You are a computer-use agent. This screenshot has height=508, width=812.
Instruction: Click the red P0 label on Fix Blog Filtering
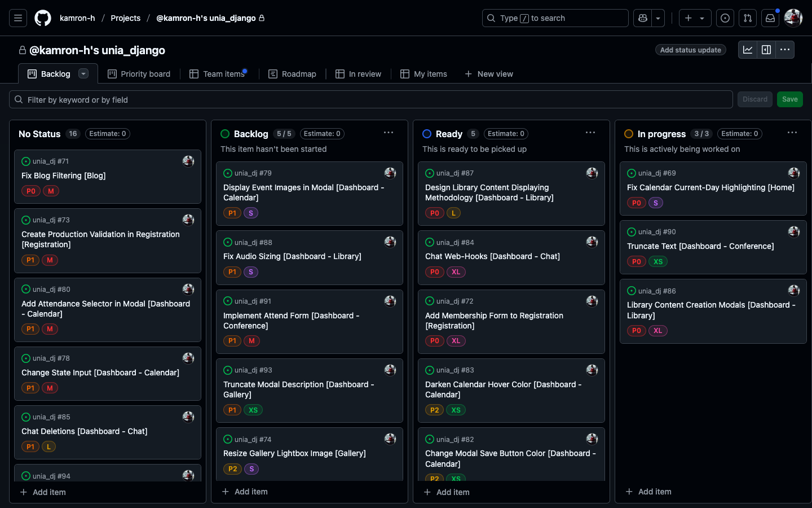(x=30, y=191)
